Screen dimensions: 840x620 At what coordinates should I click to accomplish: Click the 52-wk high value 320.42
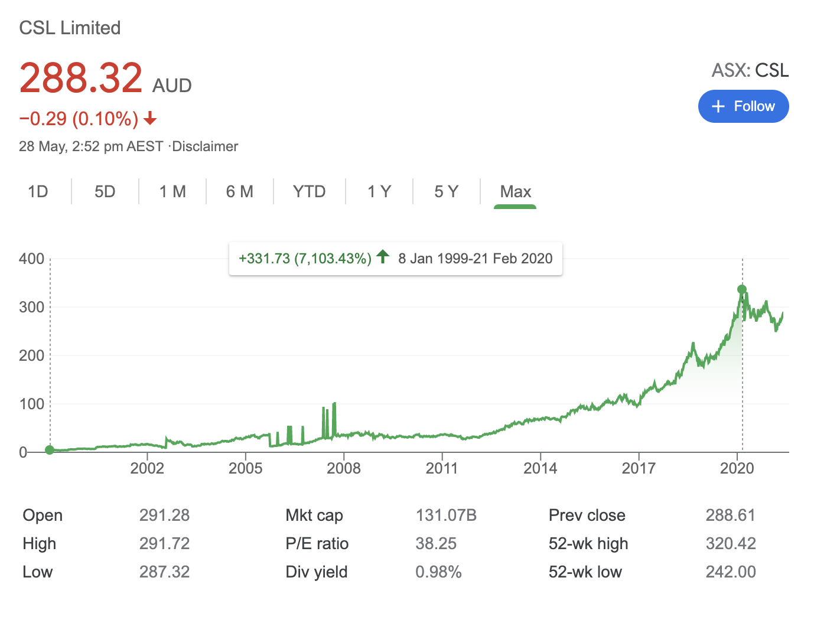click(x=730, y=543)
